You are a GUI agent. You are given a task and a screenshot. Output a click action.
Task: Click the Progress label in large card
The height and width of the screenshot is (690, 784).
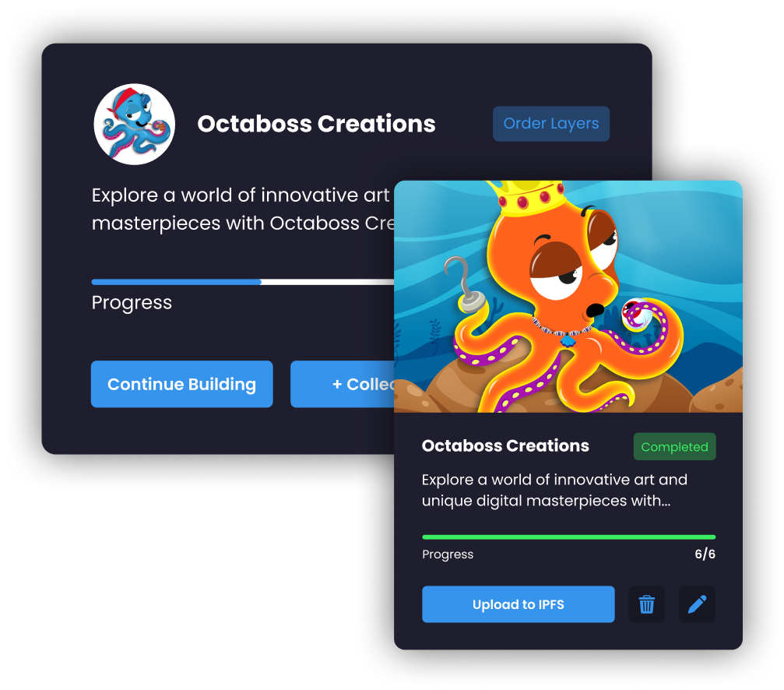tap(132, 302)
